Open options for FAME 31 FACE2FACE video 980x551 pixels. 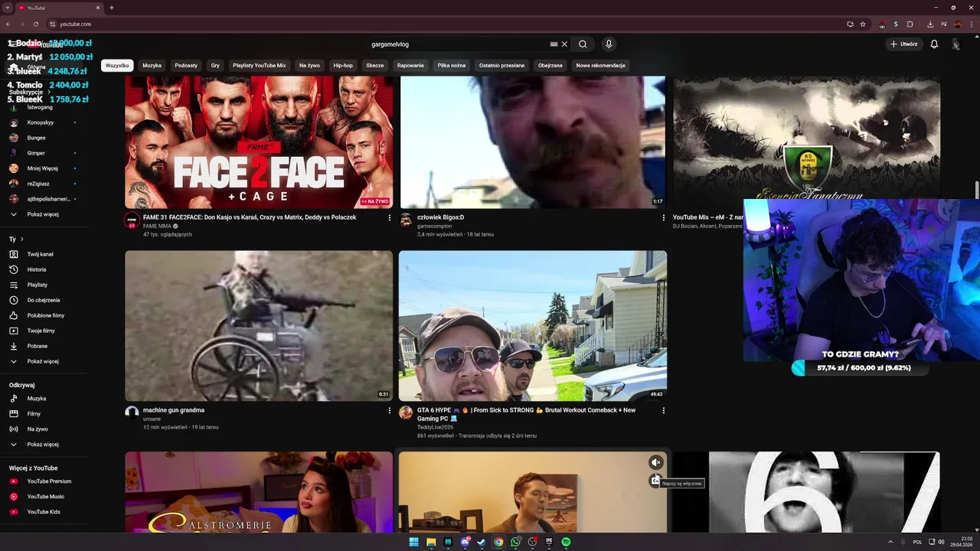point(389,218)
